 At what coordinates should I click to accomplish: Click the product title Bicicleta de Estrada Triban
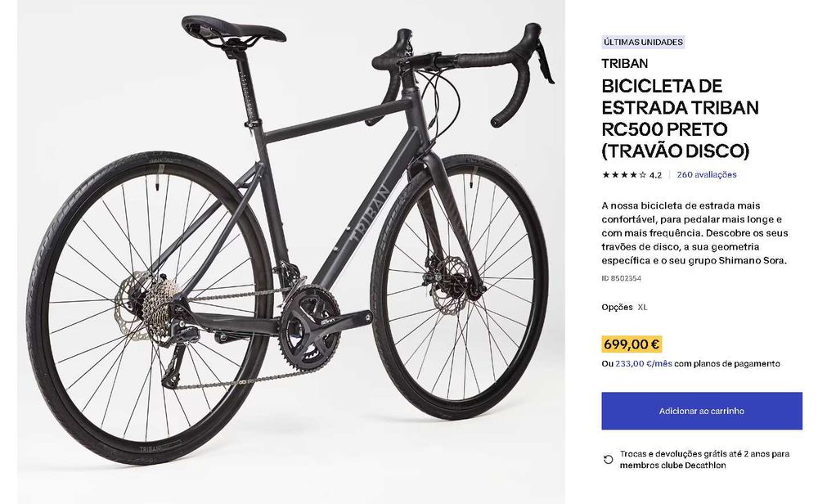pyautogui.click(x=680, y=119)
